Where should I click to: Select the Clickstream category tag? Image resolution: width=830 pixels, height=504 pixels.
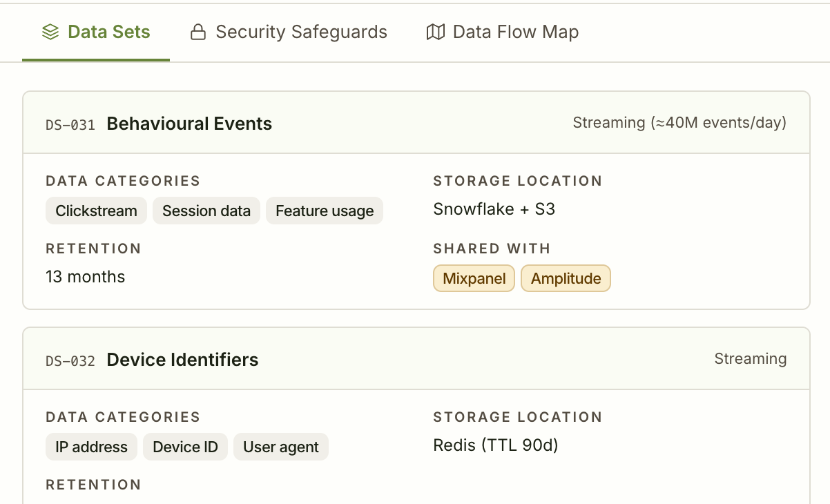coord(96,211)
